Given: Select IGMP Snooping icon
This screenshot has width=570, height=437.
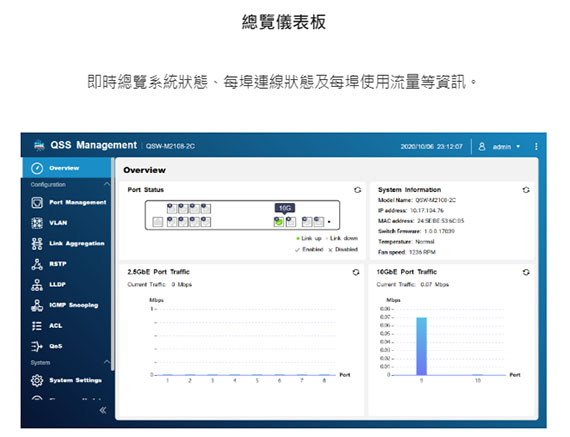Looking at the screenshot, I should (x=37, y=305).
